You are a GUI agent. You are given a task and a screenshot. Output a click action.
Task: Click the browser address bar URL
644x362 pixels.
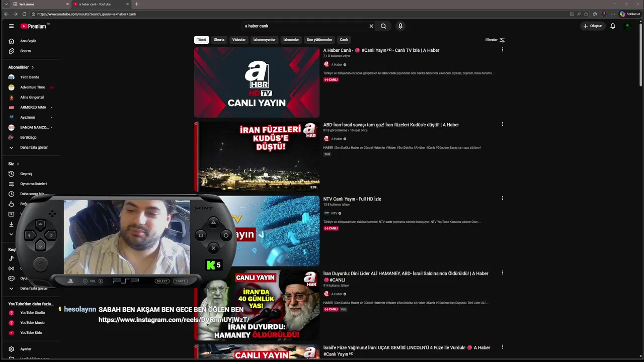click(87, 14)
